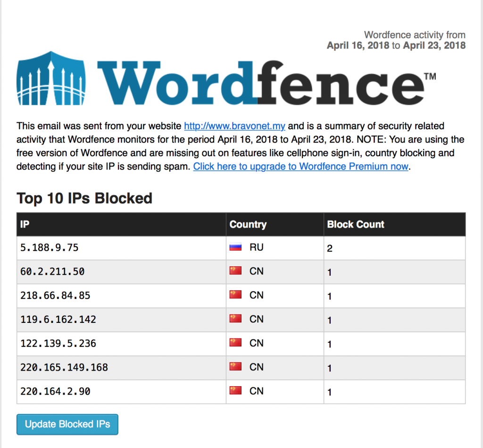The height and width of the screenshot is (448, 483).
Task: Click the RU country code
Action: click(x=256, y=247)
